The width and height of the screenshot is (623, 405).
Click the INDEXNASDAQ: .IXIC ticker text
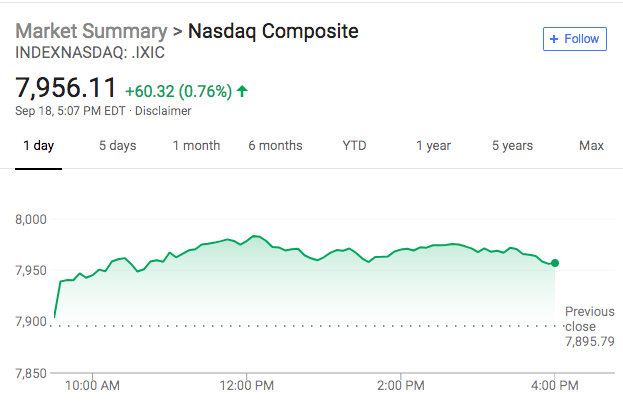pos(90,51)
